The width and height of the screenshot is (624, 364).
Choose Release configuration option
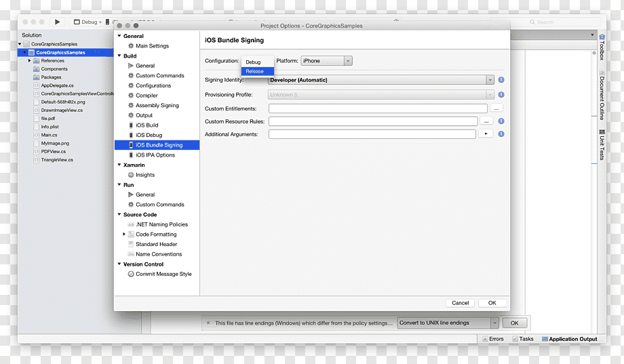click(258, 71)
